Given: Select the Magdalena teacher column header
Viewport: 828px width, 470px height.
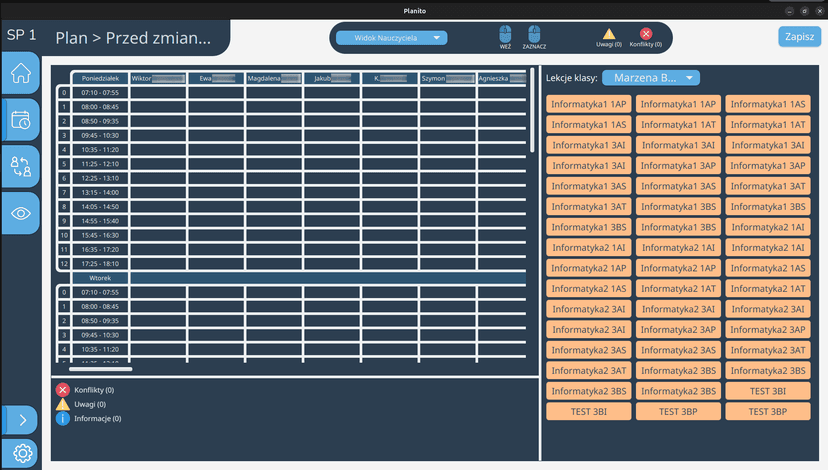Looking at the screenshot, I should (x=274, y=78).
